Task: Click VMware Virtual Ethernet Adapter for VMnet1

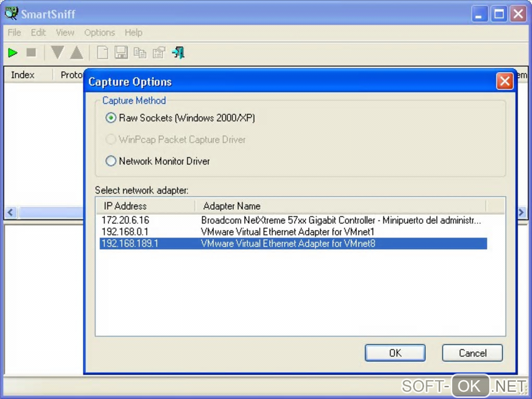Action: (x=287, y=232)
